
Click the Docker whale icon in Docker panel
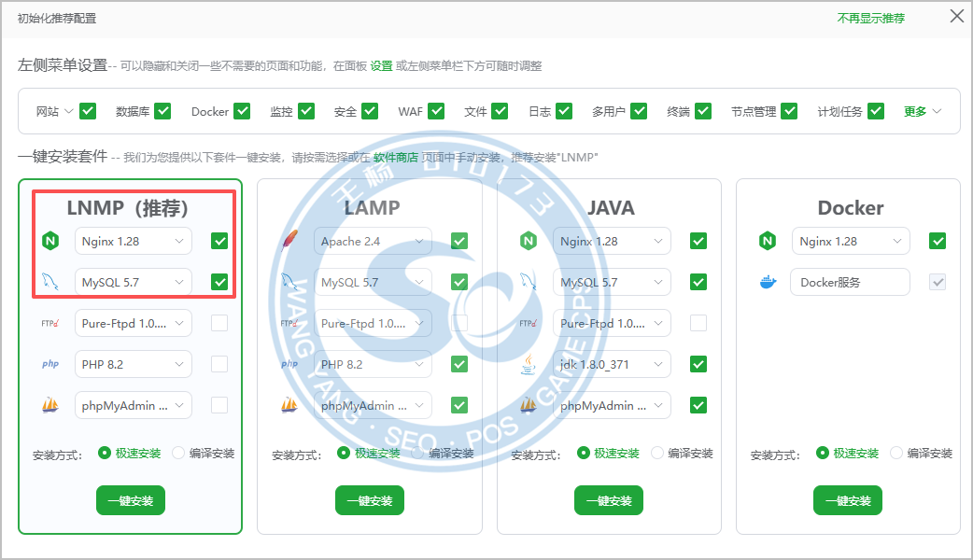click(x=768, y=282)
